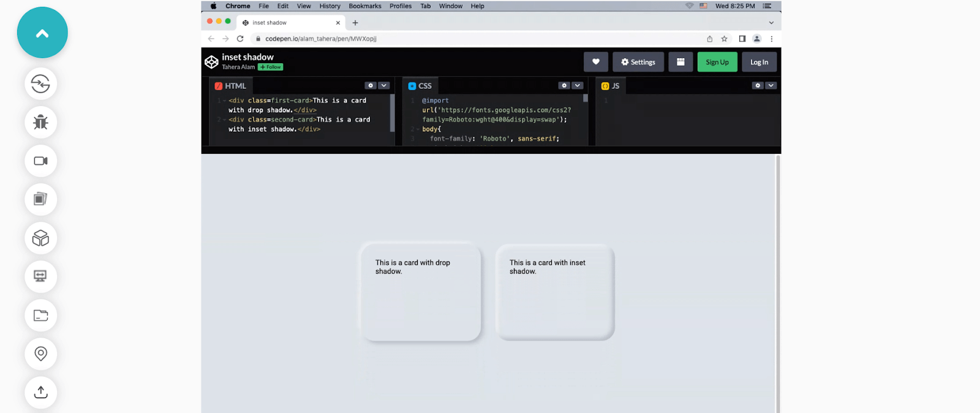Click the folder icon in left sidebar
980x413 pixels.
(x=40, y=316)
